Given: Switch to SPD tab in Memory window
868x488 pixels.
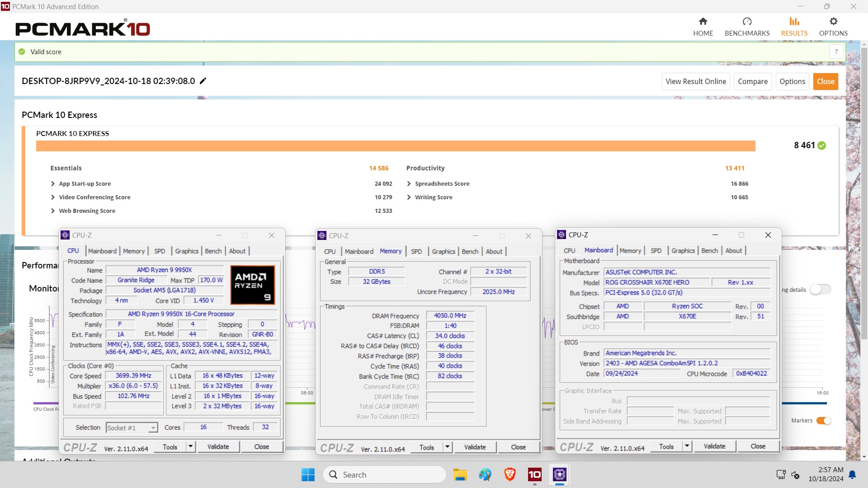Looking at the screenshot, I should (x=416, y=251).
